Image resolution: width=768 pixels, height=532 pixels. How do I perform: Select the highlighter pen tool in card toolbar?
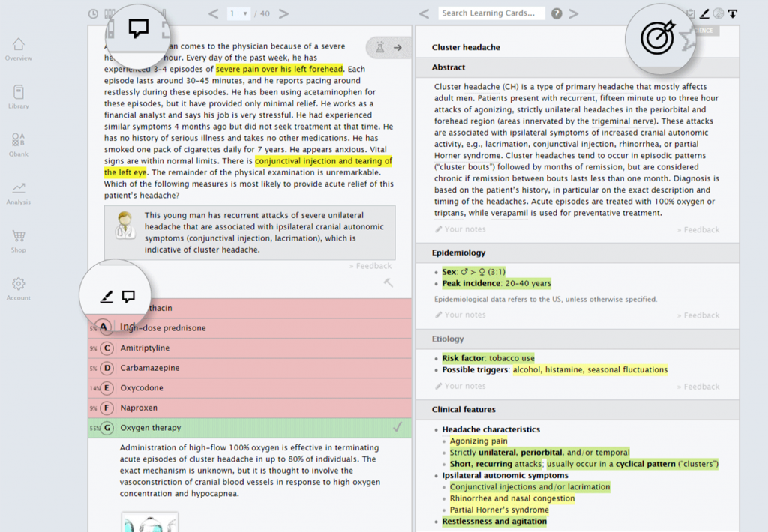coord(704,13)
